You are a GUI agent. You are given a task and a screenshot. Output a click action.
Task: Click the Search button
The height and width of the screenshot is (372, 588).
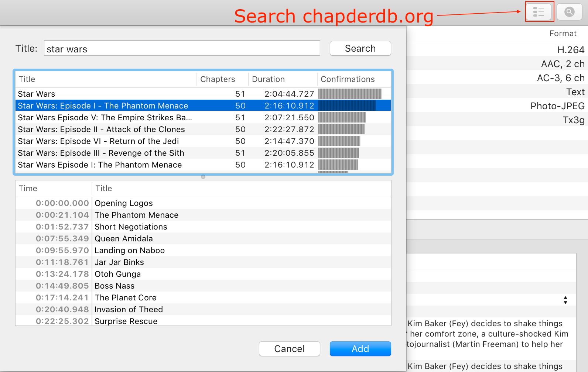point(360,48)
